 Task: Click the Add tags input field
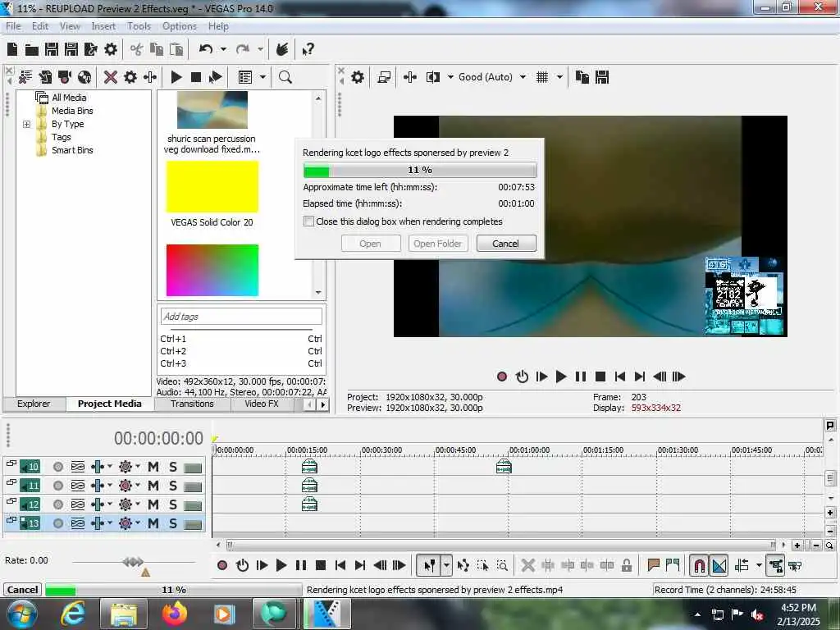coord(241,317)
